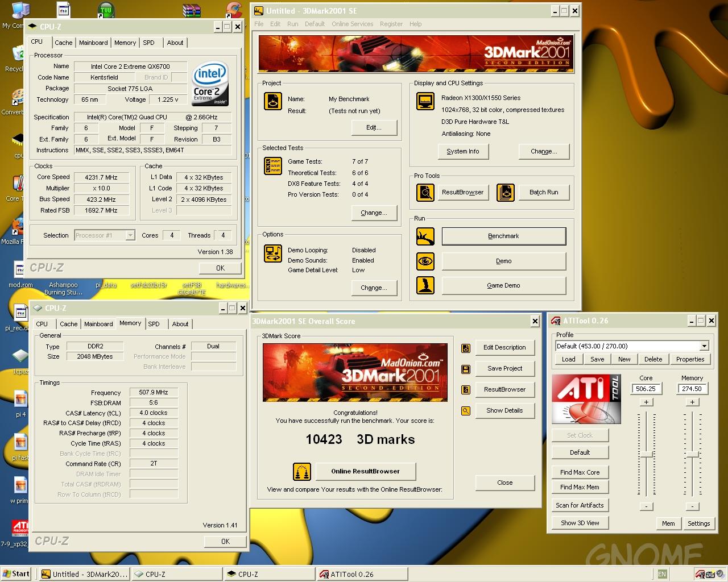This screenshot has width=728, height=582.
Task: Click the Core Speed value 4231.7 MHz
Action: click(101, 177)
